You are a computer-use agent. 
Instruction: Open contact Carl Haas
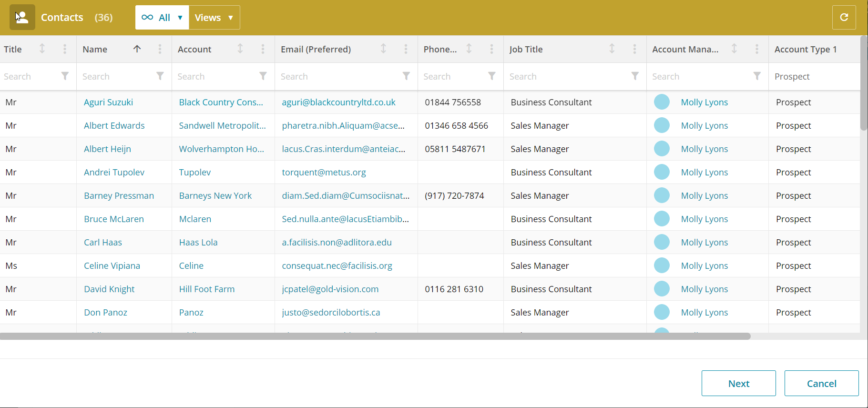102,242
